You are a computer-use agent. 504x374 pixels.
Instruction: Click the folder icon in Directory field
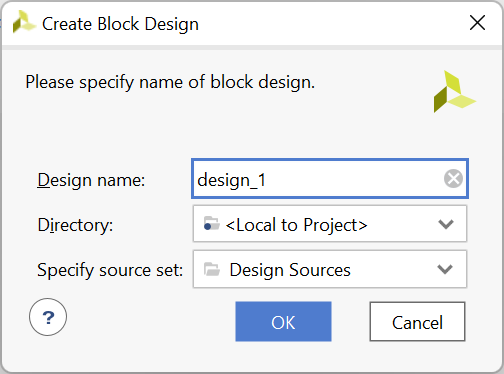[x=212, y=224]
